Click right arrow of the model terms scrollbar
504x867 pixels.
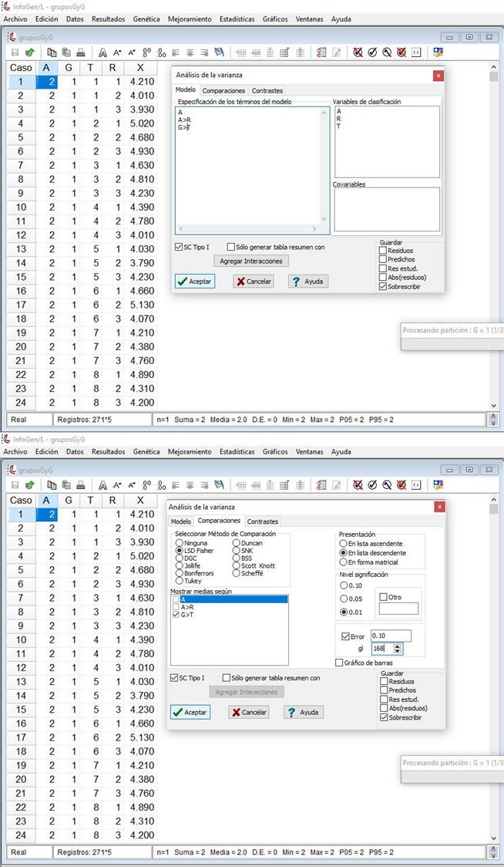(x=314, y=229)
